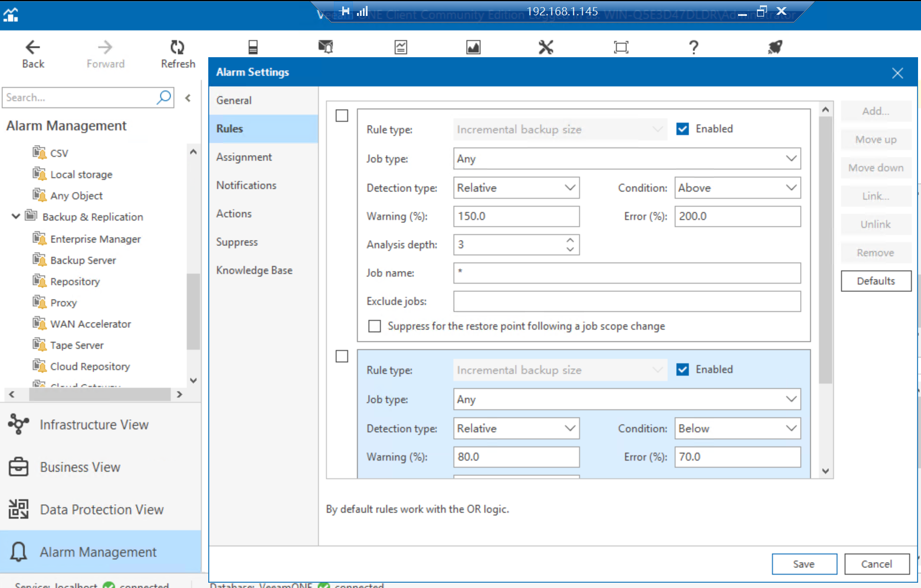The image size is (921, 588).
Task: Open the second rule's Job type dropdown
Action: click(x=627, y=399)
